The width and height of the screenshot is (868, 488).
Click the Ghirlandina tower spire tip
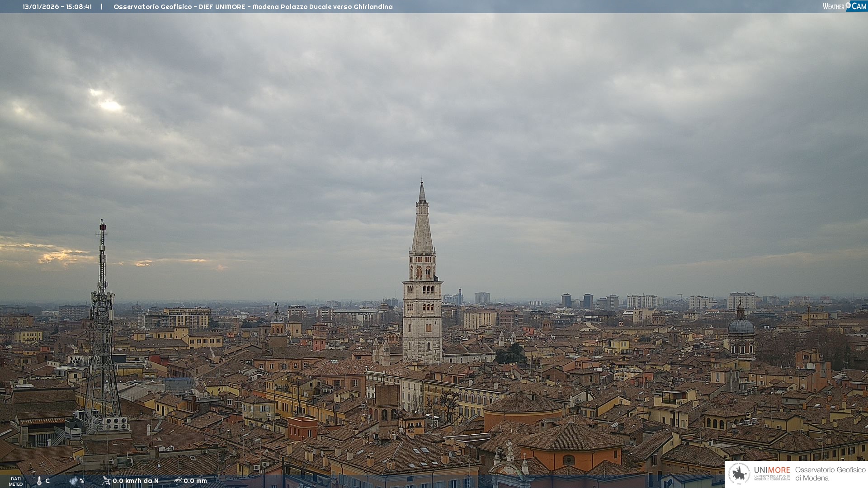click(422, 183)
